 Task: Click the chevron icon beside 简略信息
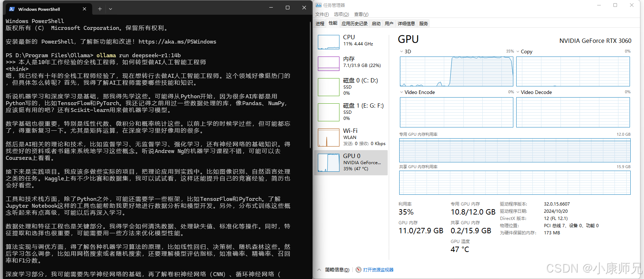tap(319, 270)
